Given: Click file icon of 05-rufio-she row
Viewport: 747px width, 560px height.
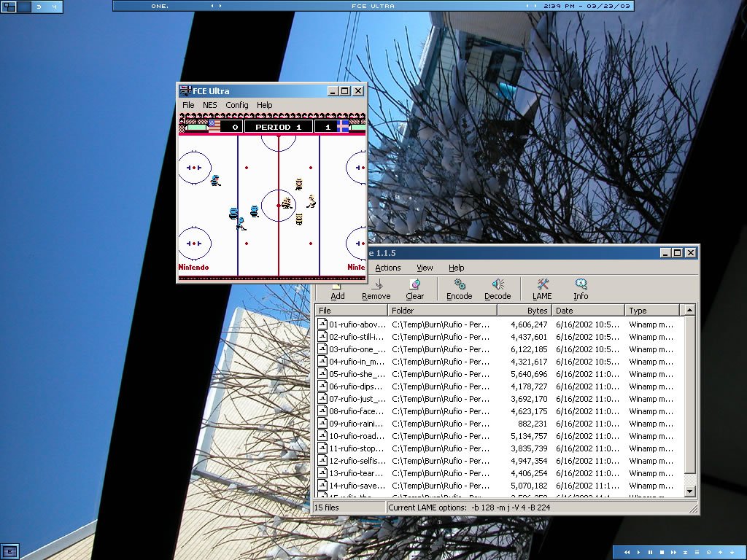Looking at the screenshot, I should [322, 374].
